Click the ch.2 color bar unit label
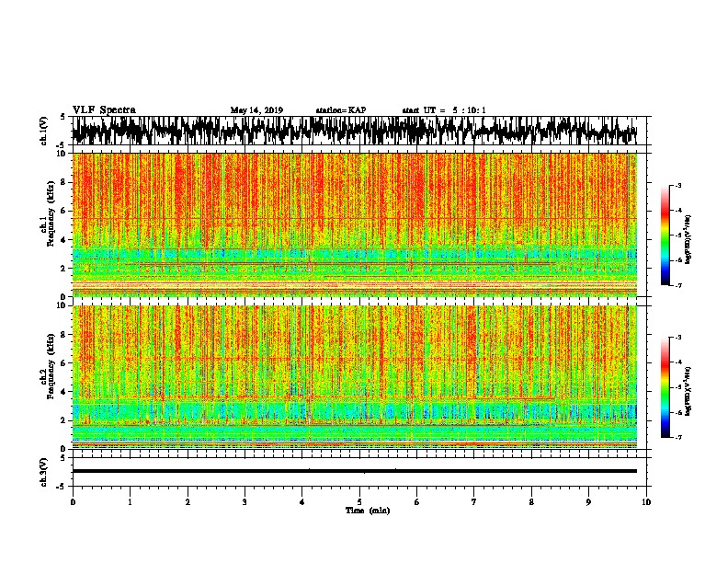The width and height of the screenshot is (728, 563). tap(688, 391)
